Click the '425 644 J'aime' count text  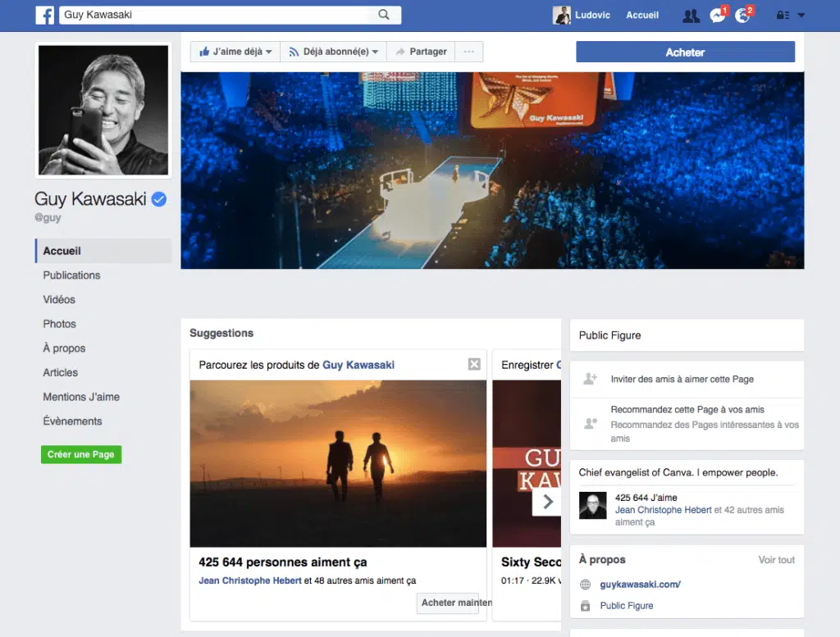tap(646, 498)
